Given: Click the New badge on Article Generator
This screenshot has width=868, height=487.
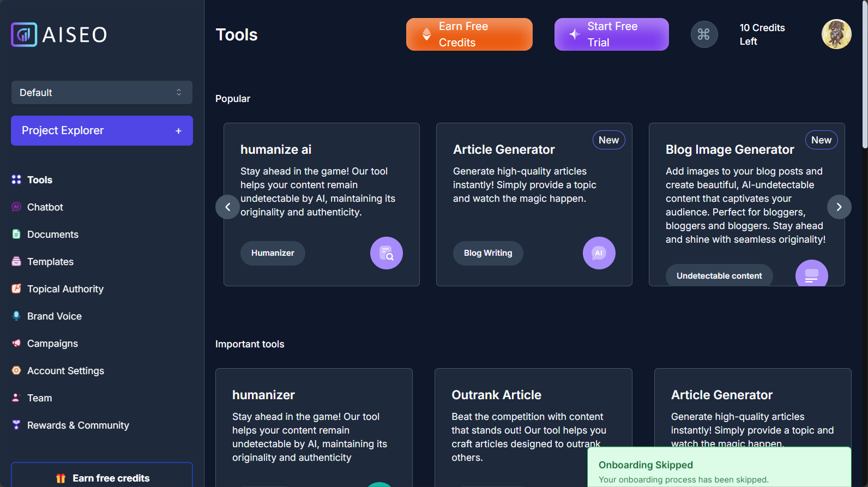Looking at the screenshot, I should (609, 140).
